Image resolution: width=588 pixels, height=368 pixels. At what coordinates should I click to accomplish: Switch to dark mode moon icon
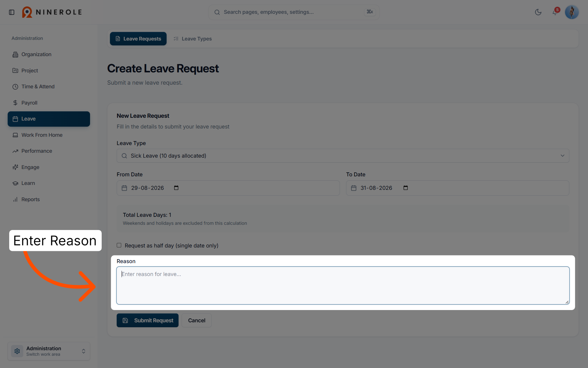(x=538, y=12)
